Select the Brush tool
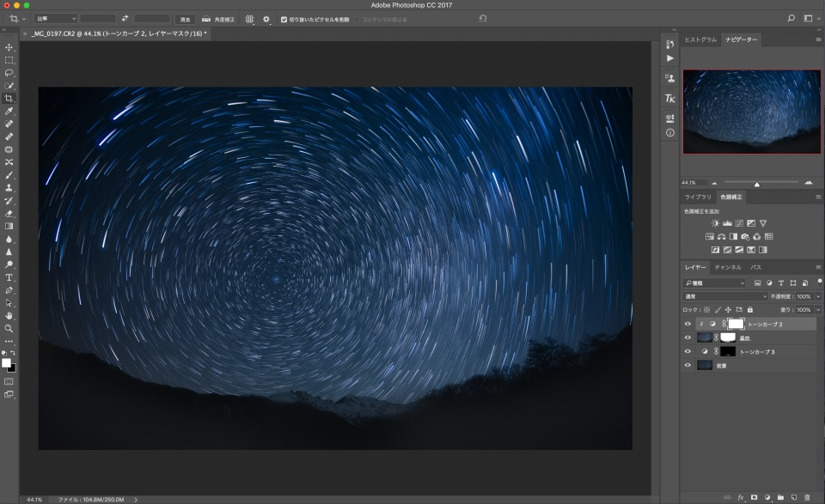 coord(9,175)
